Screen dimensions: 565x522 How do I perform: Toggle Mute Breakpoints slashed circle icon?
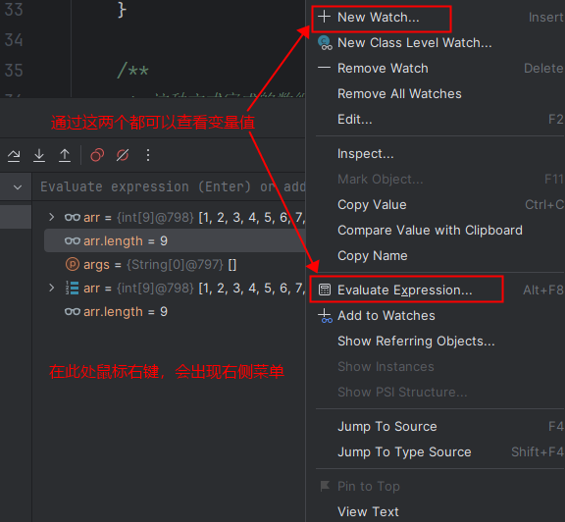(123, 155)
